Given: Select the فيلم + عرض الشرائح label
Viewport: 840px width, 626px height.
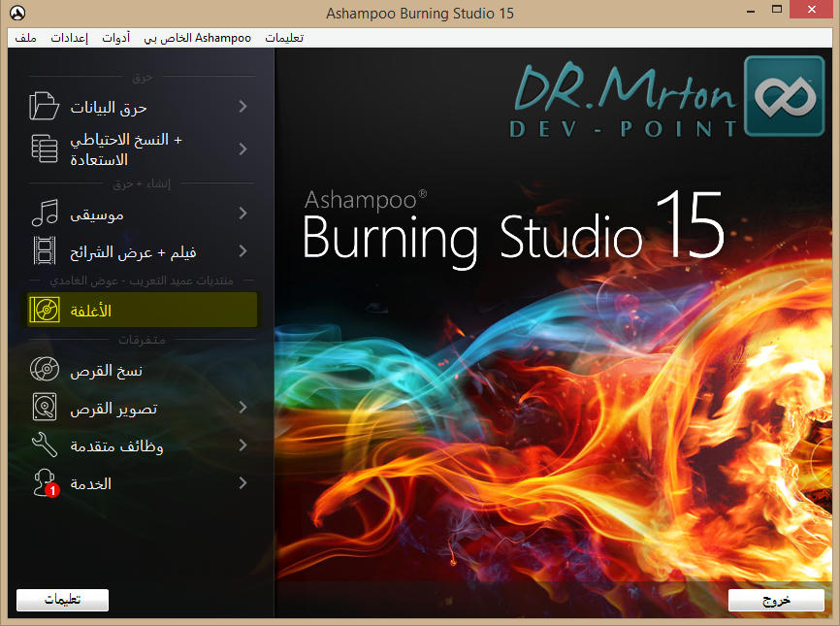Looking at the screenshot, I should click(x=134, y=252).
